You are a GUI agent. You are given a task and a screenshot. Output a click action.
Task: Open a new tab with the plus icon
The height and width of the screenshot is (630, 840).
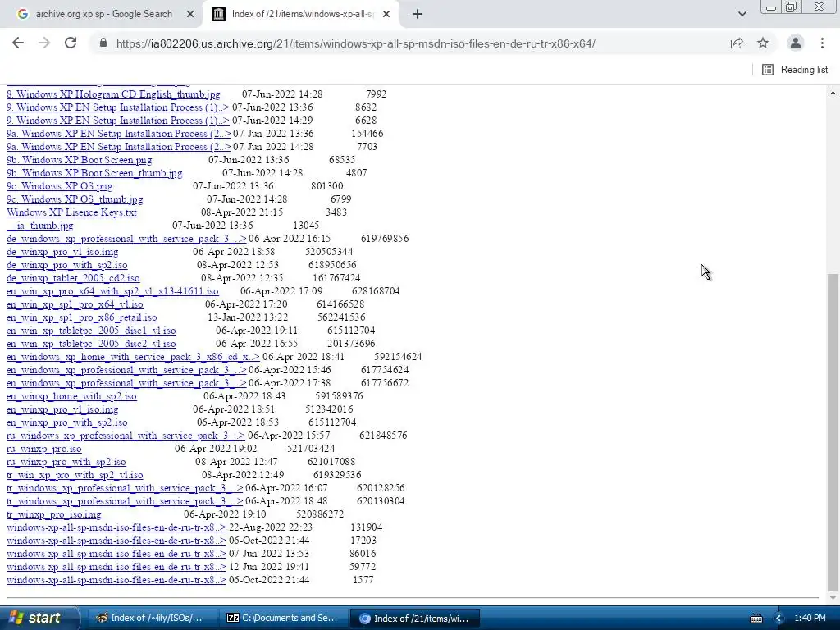click(x=418, y=15)
